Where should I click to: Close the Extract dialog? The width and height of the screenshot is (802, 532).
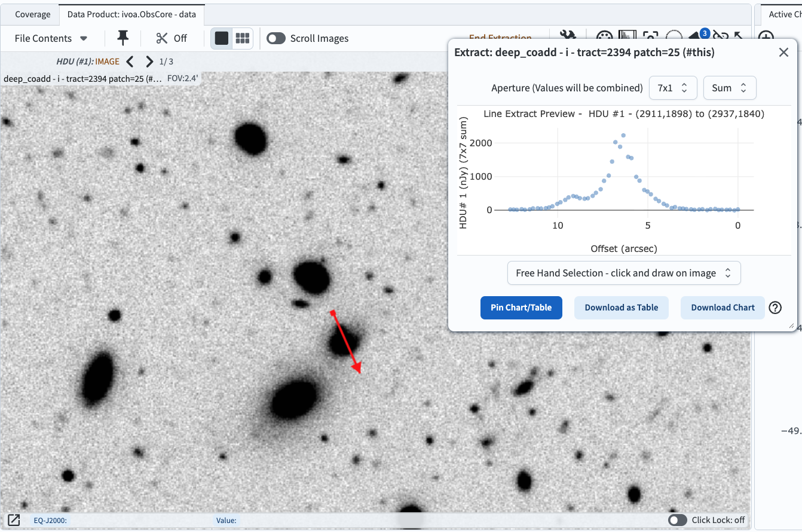tap(783, 53)
